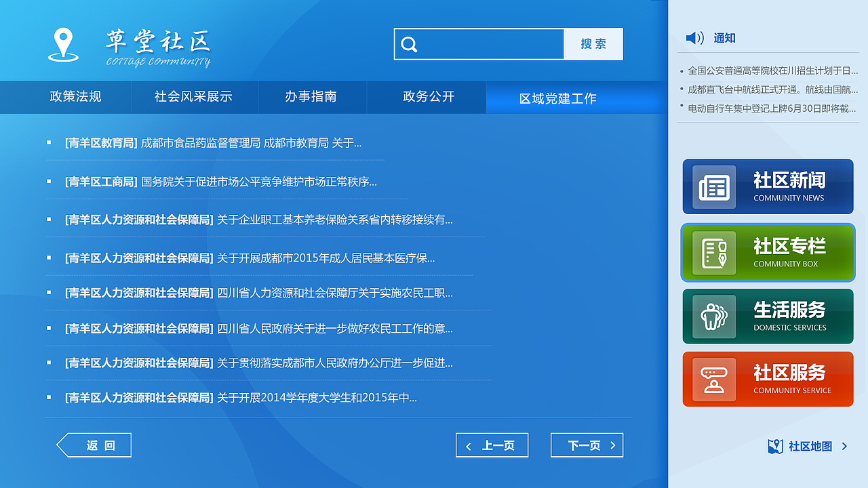Open the 办事指南 tab
This screenshot has width=868, height=488.
pyautogui.click(x=312, y=97)
